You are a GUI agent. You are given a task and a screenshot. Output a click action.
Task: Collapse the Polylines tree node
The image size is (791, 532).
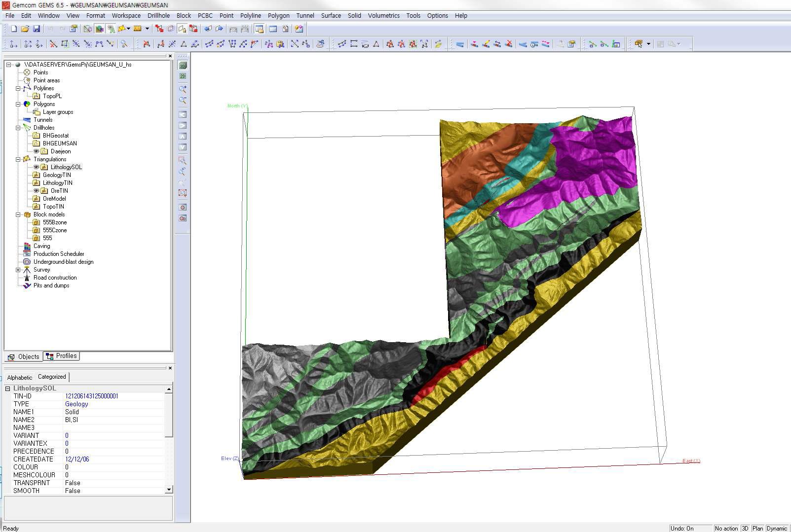[x=18, y=88]
